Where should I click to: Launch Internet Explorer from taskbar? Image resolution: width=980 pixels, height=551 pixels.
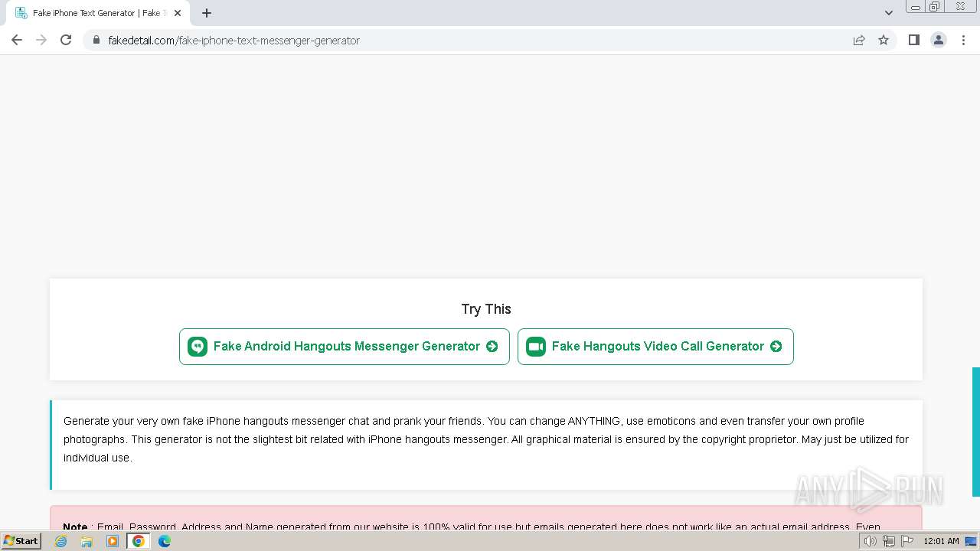60,541
